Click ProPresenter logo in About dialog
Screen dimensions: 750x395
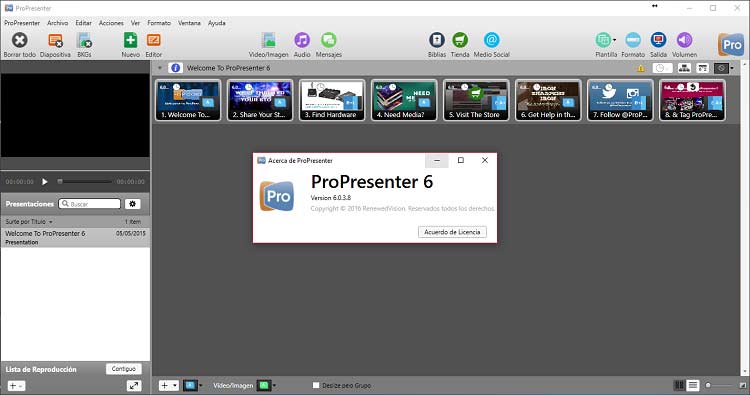coord(277,196)
